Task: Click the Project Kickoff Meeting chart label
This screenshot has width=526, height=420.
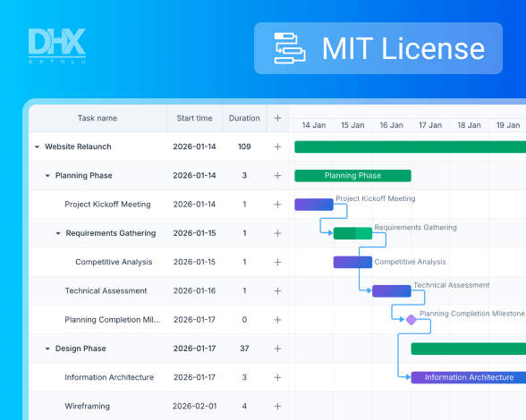Action: pos(376,198)
